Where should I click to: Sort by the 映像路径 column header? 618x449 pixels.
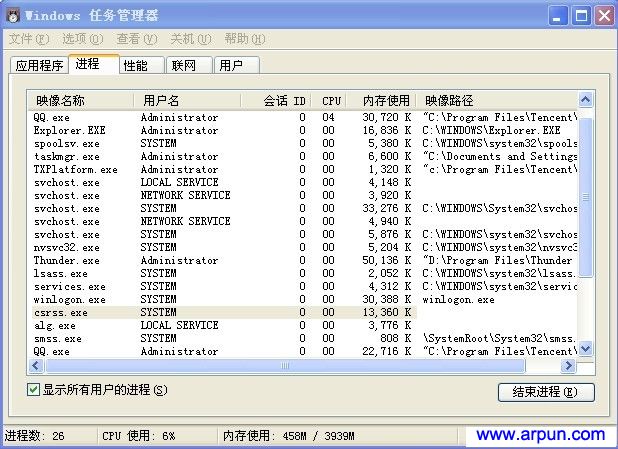click(497, 101)
